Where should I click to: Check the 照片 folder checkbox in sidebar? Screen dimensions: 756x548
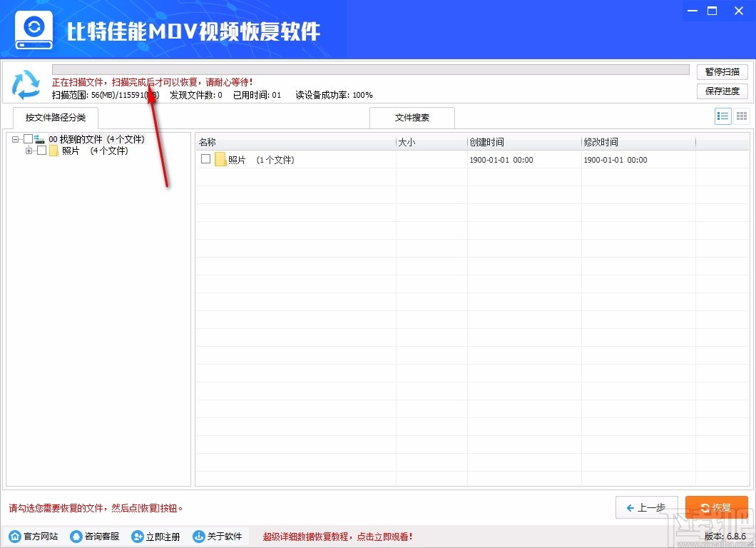point(41,151)
